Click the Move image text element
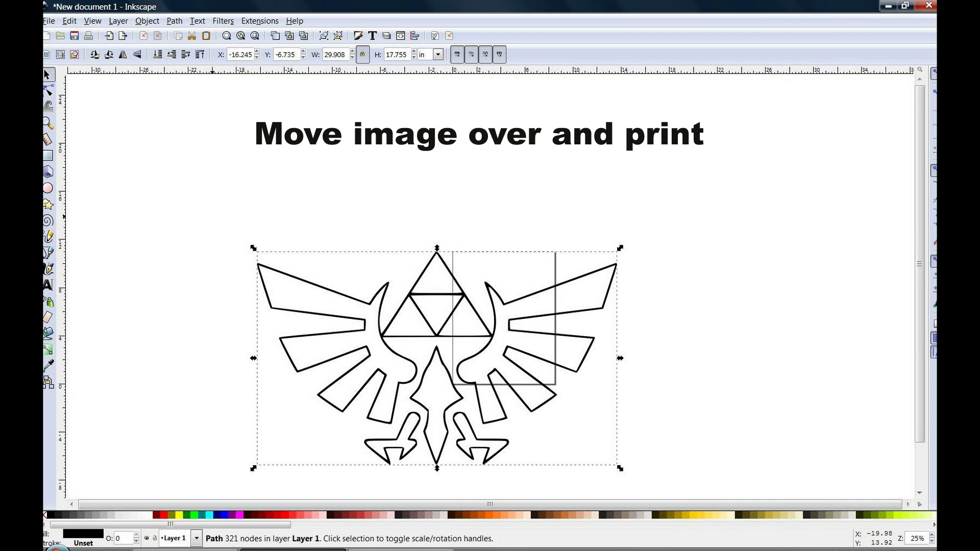 click(x=479, y=133)
